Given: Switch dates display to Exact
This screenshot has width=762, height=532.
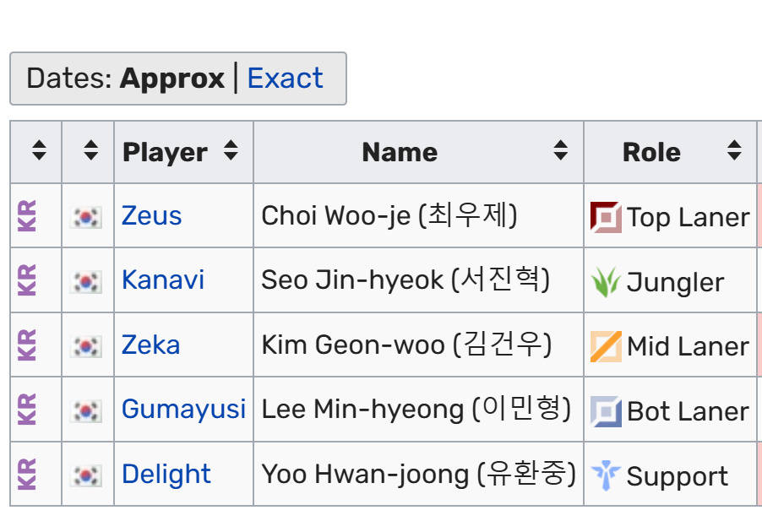Looking at the screenshot, I should 285,79.
